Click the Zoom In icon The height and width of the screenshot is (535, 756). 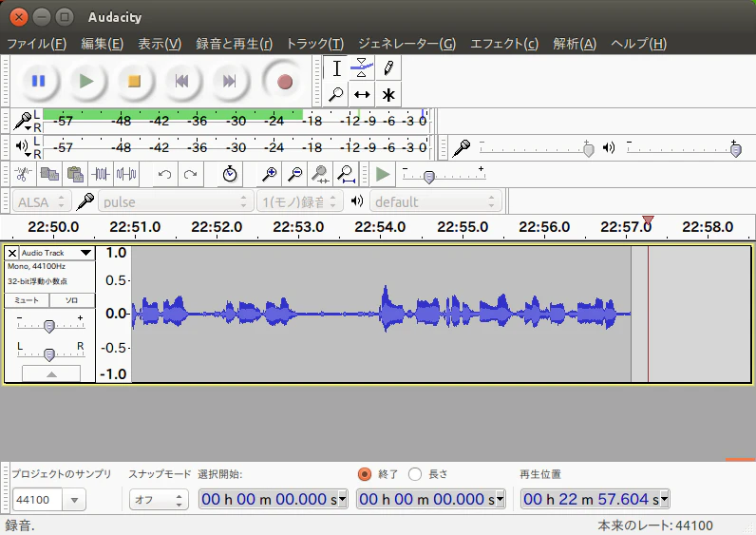click(269, 174)
